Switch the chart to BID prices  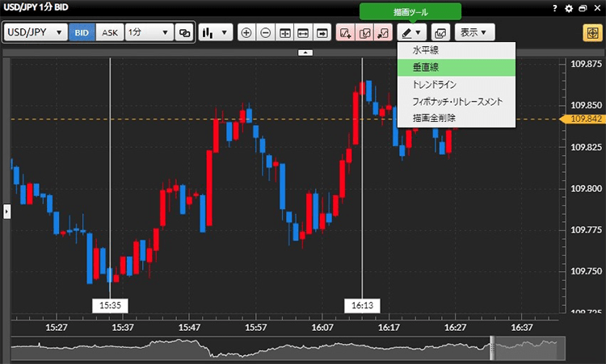[82, 32]
